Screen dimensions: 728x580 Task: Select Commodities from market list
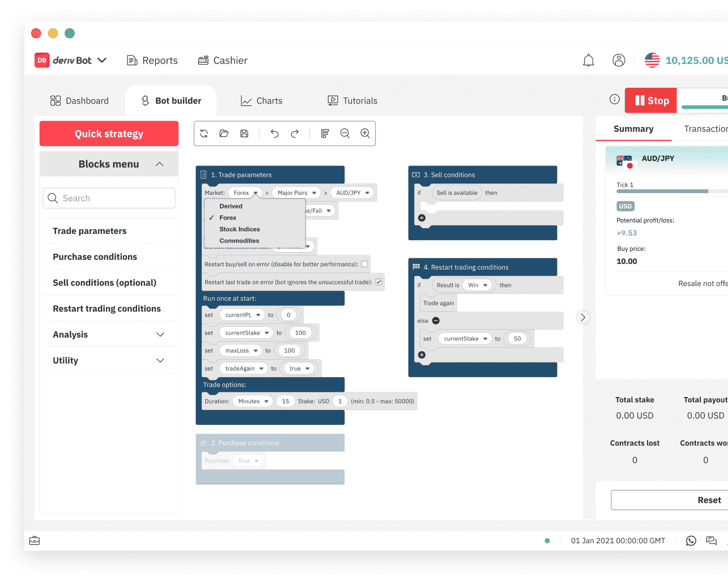pyautogui.click(x=239, y=241)
